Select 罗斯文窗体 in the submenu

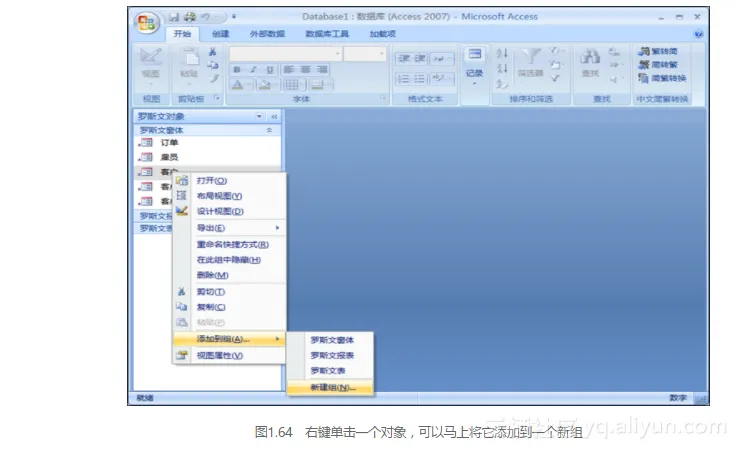330,340
